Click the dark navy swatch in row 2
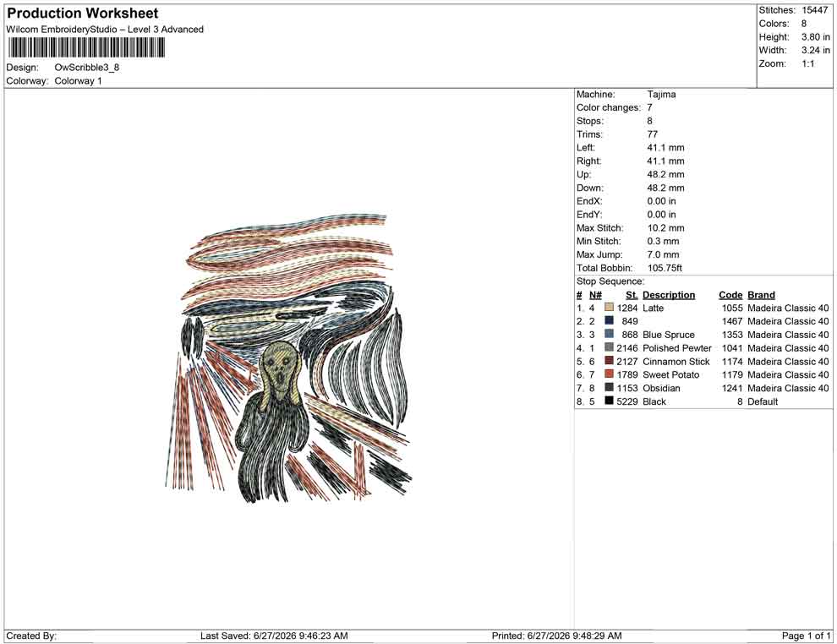Image resolution: width=837 pixels, height=644 pixels. coord(609,320)
